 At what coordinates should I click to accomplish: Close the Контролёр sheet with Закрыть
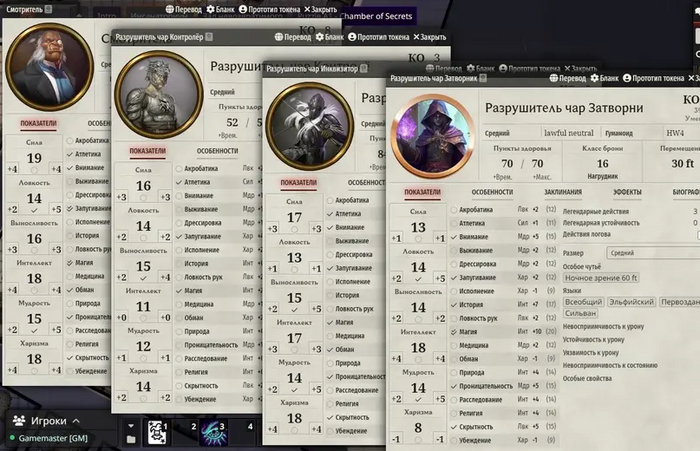(x=429, y=37)
